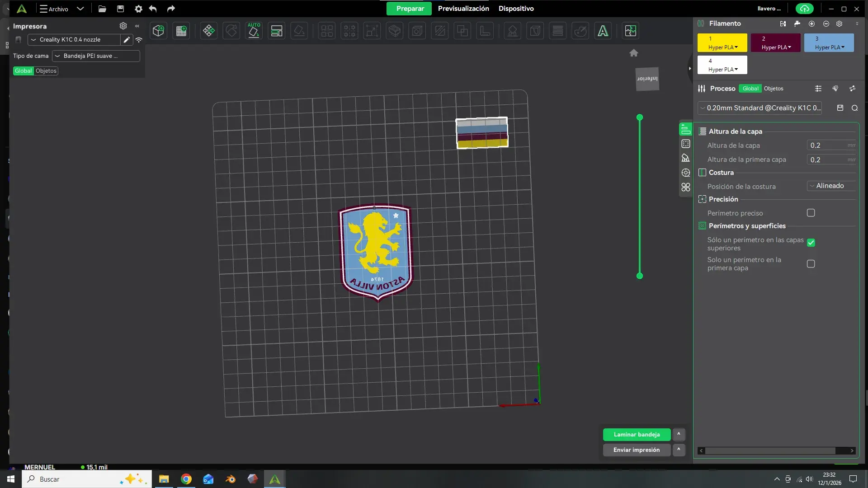Image resolution: width=868 pixels, height=488 pixels.
Task: Select the Rotate tool icon
Action: click(x=231, y=31)
